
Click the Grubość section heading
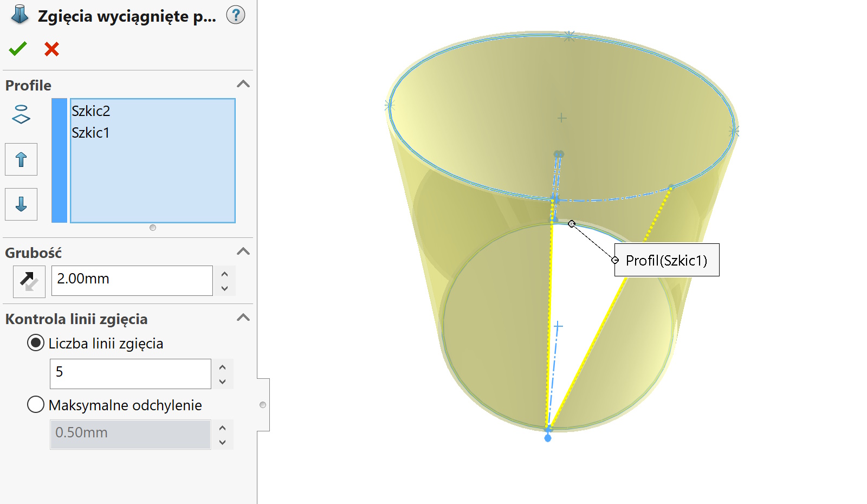click(x=33, y=253)
